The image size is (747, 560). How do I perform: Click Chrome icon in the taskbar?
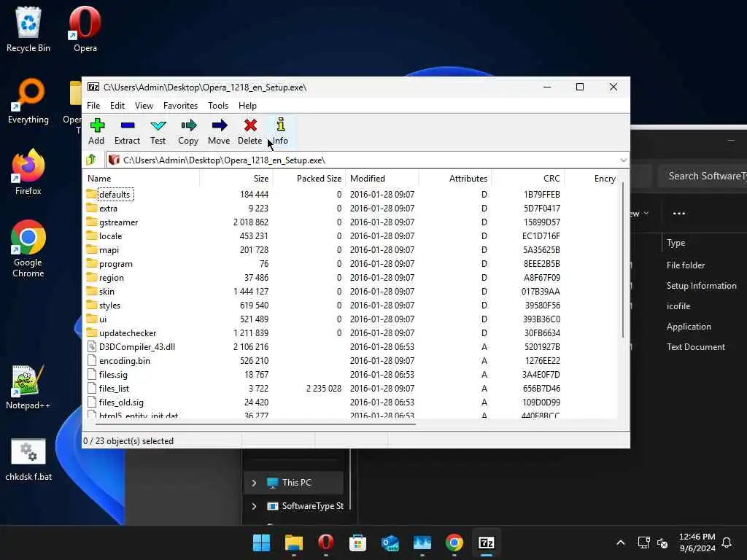click(454, 542)
